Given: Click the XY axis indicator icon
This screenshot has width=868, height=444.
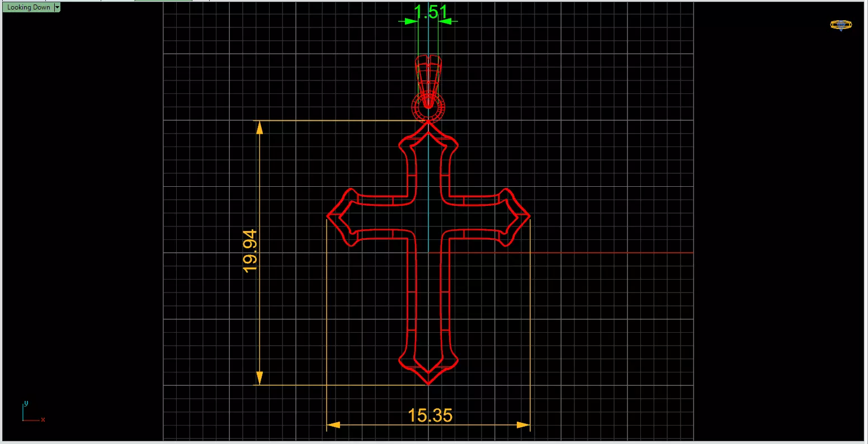Looking at the screenshot, I should click(32, 411).
